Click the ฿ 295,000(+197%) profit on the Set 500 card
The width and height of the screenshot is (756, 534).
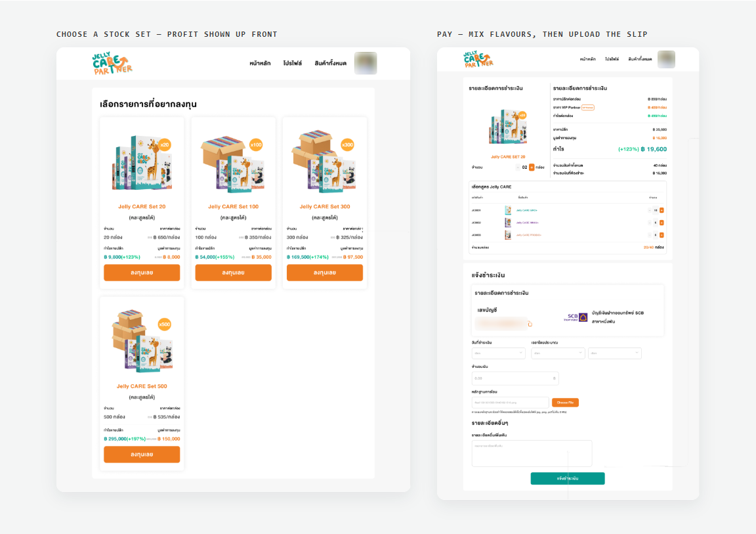coord(125,439)
